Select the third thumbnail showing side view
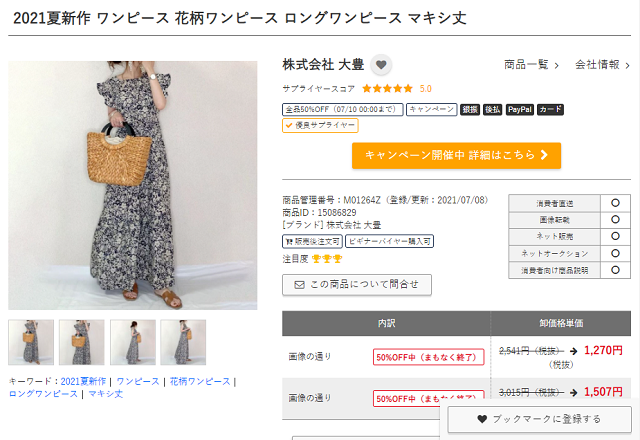 pyautogui.click(x=133, y=342)
